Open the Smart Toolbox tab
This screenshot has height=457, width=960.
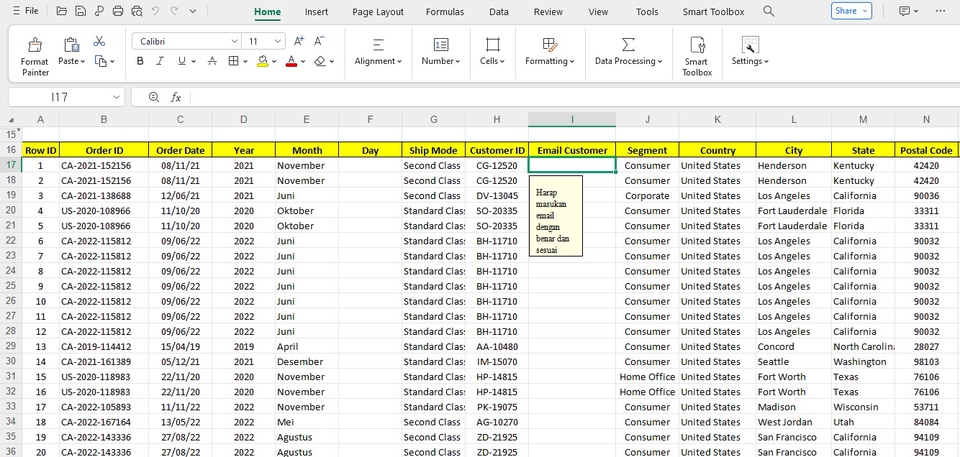(x=713, y=12)
